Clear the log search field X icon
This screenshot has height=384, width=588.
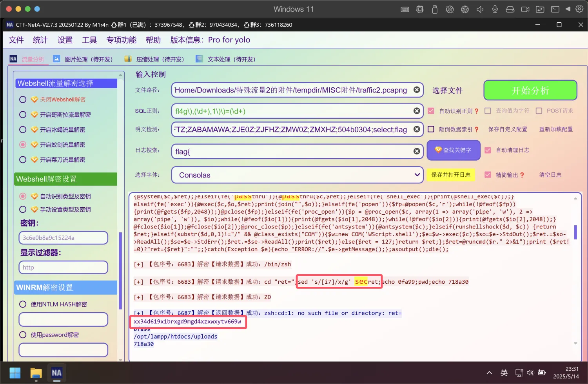click(x=417, y=151)
